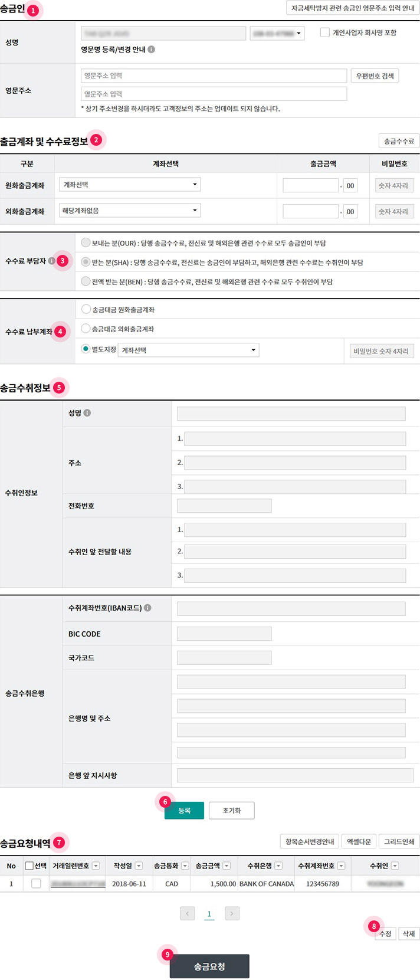
Task: Open 외화출금계좌 해당계좌없음 dropdown
Action: [x=130, y=210]
